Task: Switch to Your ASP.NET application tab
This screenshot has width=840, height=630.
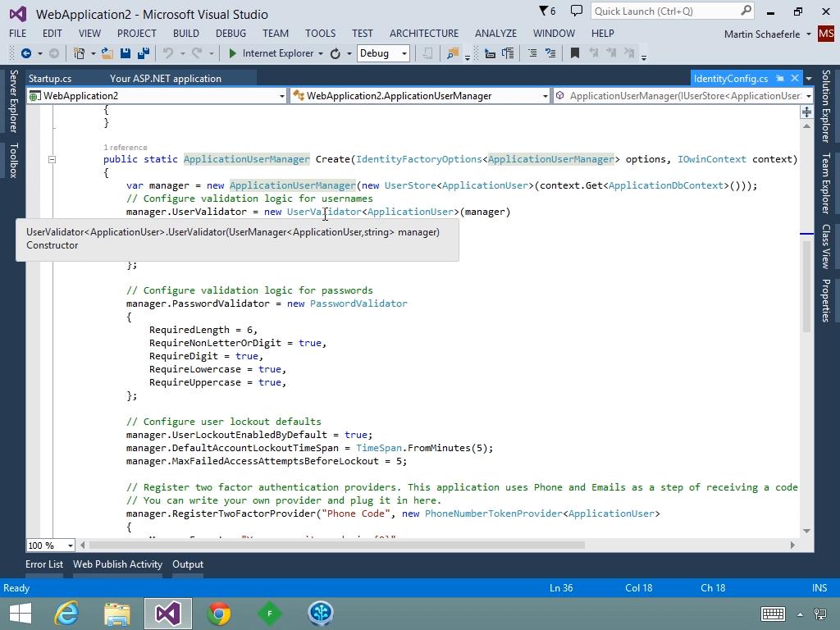Action: click(166, 78)
